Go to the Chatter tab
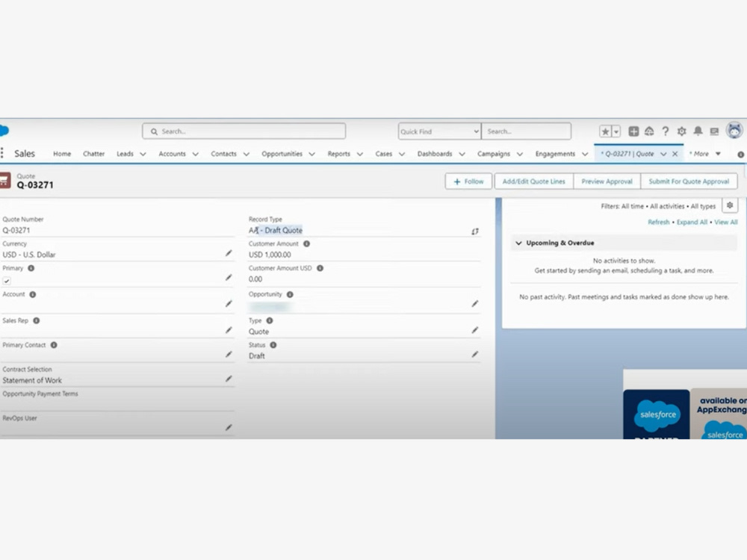Image resolution: width=747 pixels, height=560 pixels. point(94,154)
